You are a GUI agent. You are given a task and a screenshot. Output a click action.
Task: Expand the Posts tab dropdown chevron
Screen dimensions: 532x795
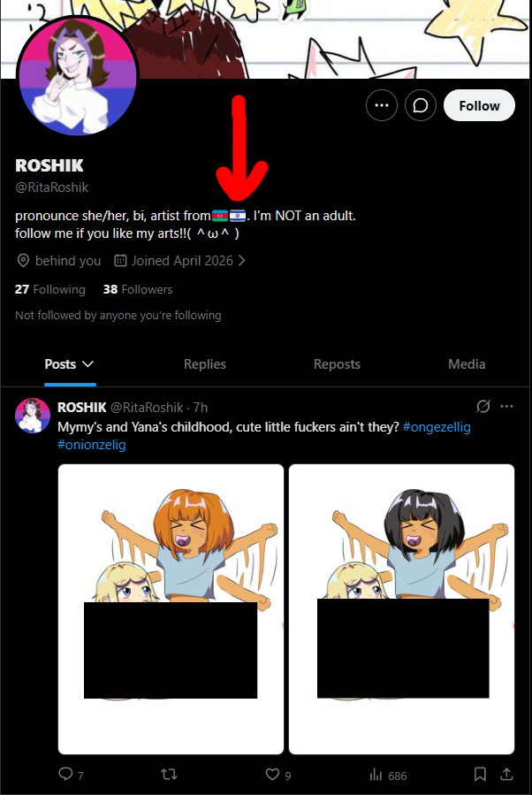tap(87, 364)
